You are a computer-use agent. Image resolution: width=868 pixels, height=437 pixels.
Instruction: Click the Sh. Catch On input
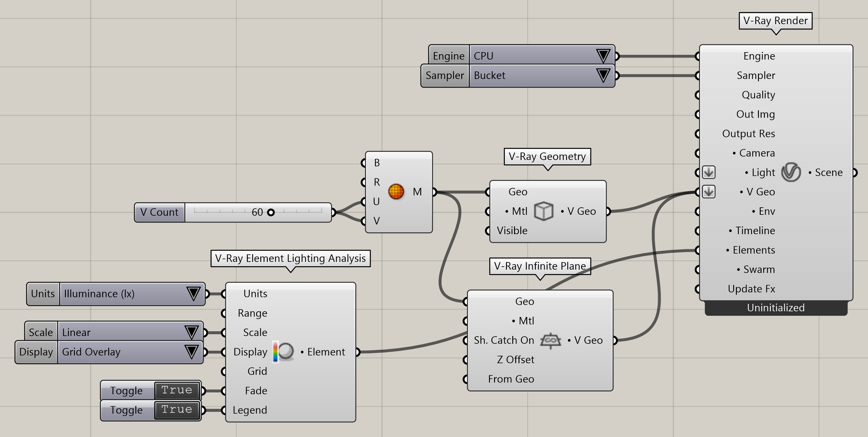504,340
